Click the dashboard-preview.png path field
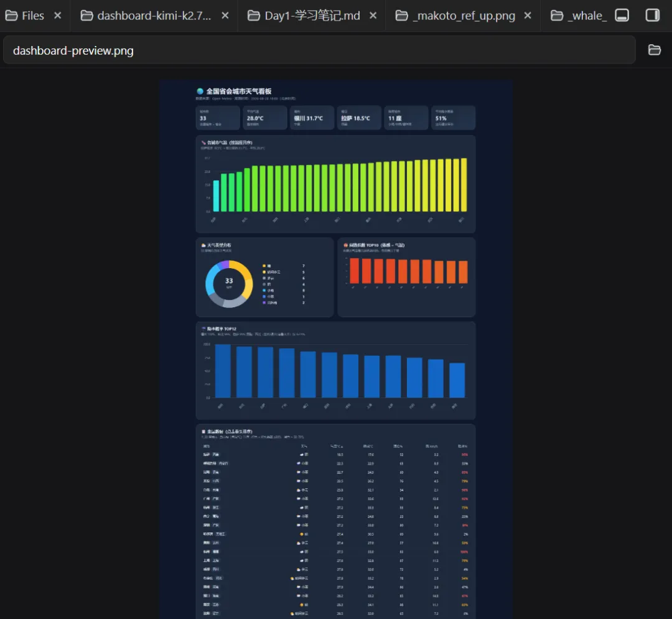This screenshot has width=672, height=619. tap(319, 50)
